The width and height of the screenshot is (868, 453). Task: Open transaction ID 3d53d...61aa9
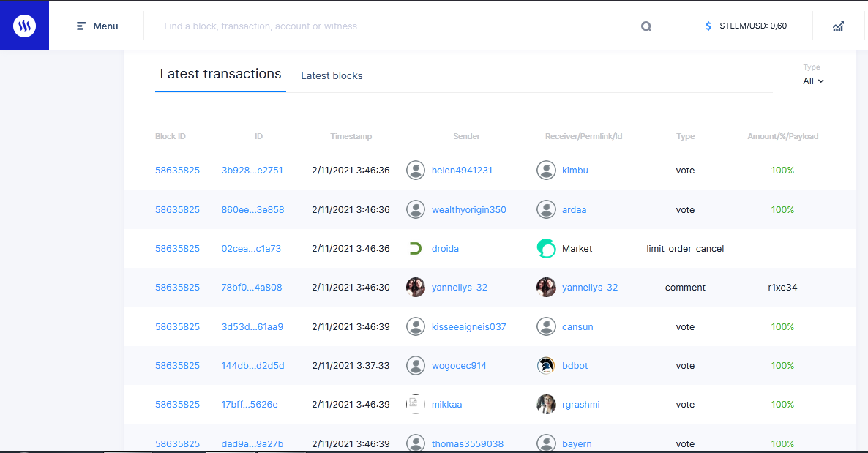(x=252, y=326)
